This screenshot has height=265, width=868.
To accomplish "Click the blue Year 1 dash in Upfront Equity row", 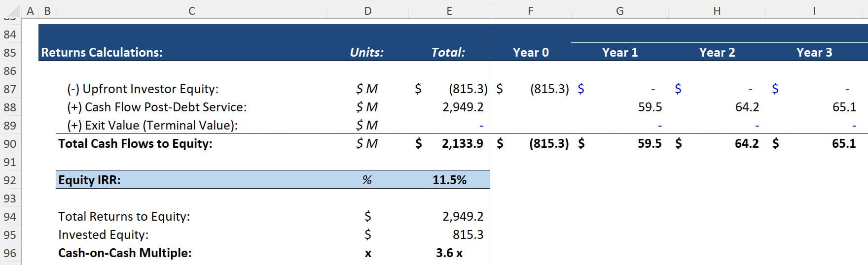I will pyautogui.click(x=653, y=90).
